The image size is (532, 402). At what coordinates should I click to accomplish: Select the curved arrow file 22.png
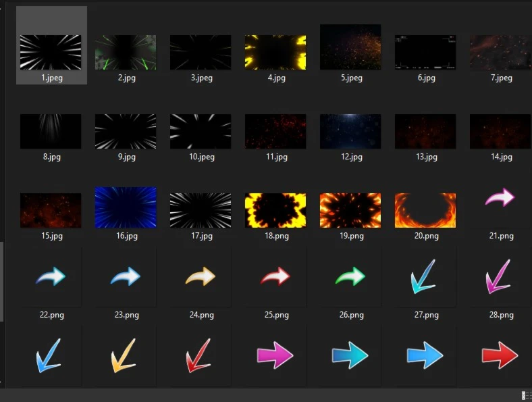click(x=51, y=276)
